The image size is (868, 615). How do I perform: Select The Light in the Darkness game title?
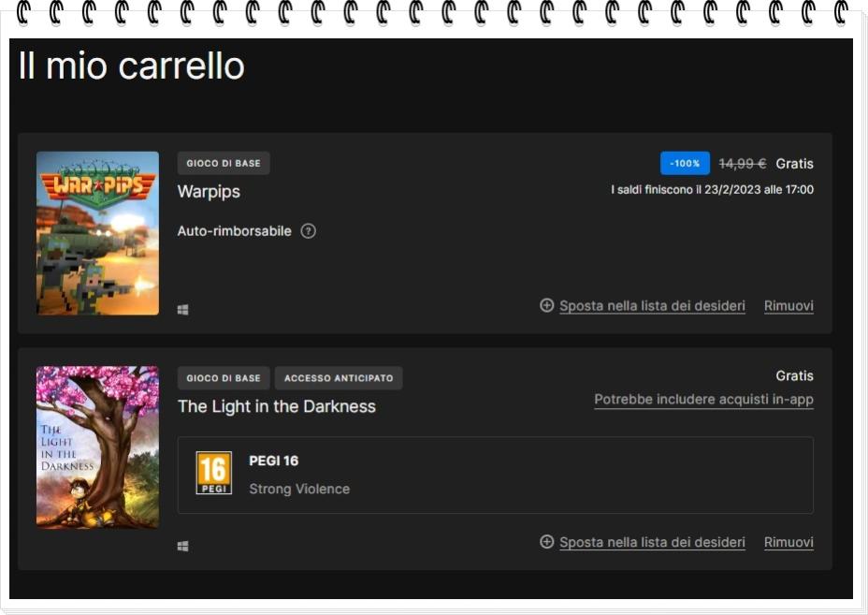tap(277, 406)
